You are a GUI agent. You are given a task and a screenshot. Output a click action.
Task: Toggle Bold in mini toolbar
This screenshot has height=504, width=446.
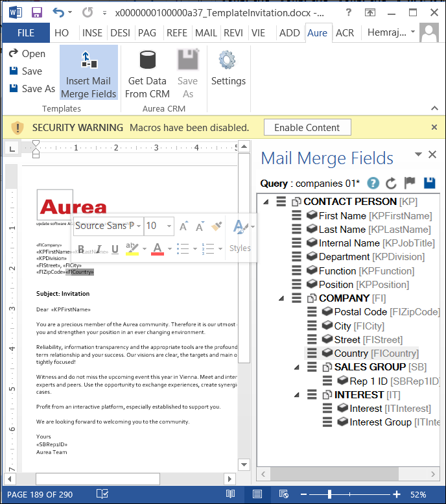click(81, 249)
